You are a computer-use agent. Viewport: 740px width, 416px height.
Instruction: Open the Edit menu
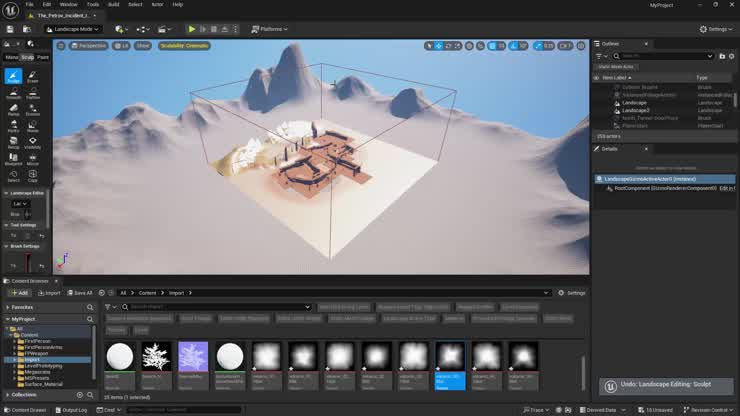pyautogui.click(x=47, y=4)
